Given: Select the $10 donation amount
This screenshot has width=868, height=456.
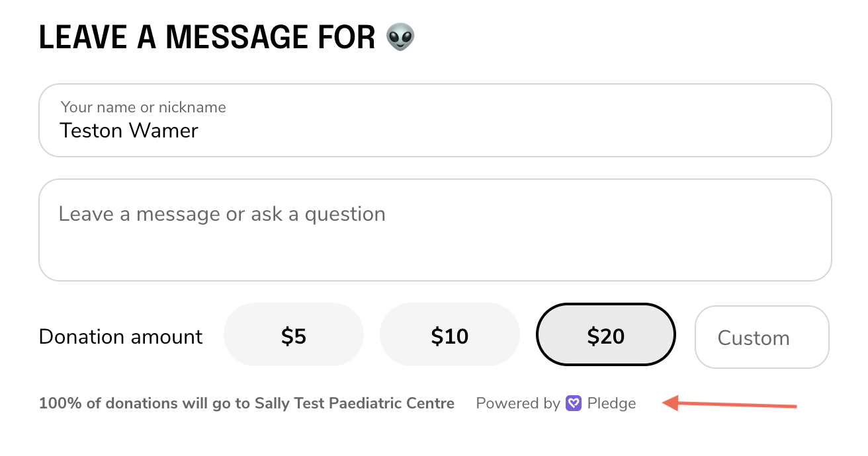Looking at the screenshot, I should [x=450, y=336].
